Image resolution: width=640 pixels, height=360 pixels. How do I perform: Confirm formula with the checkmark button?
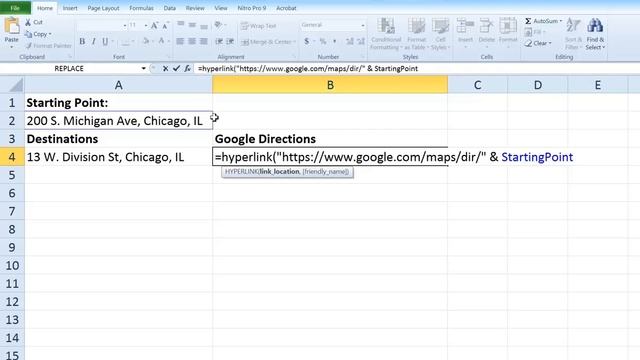[176, 69]
